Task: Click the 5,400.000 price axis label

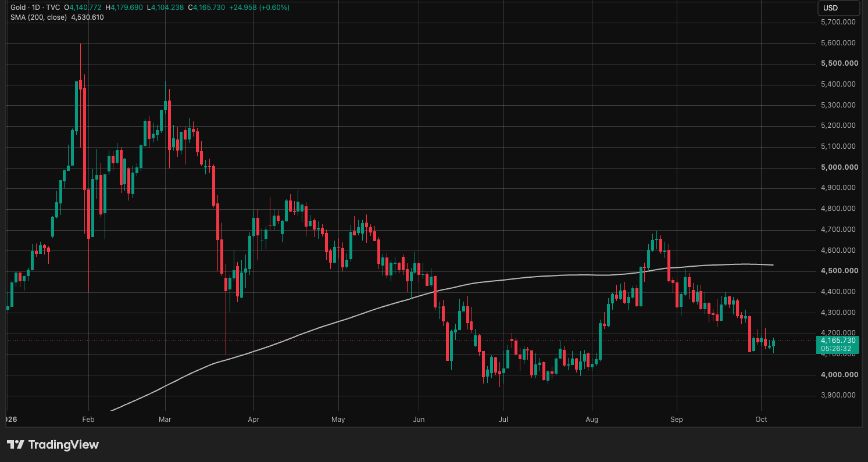Action: click(x=837, y=84)
